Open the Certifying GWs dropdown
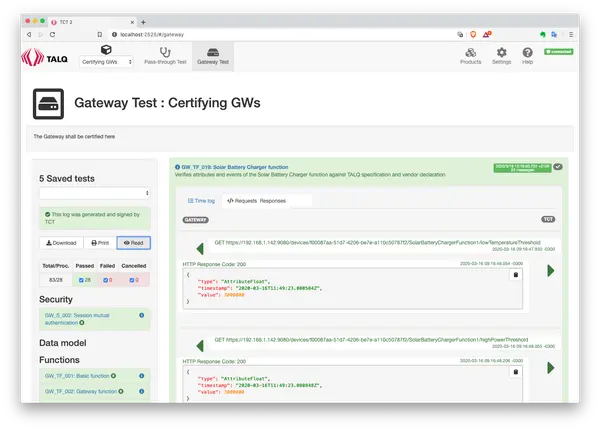The height and width of the screenshot is (430, 600). click(107, 61)
